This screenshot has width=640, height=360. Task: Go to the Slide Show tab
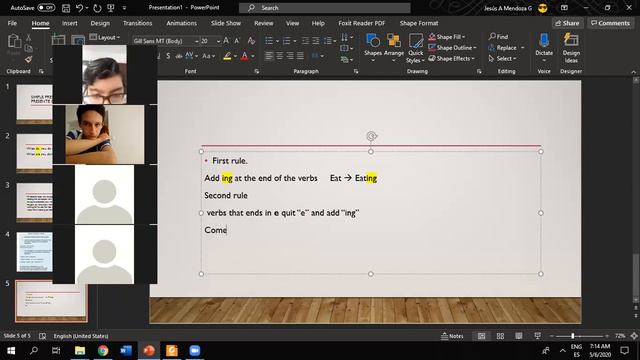click(x=226, y=23)
